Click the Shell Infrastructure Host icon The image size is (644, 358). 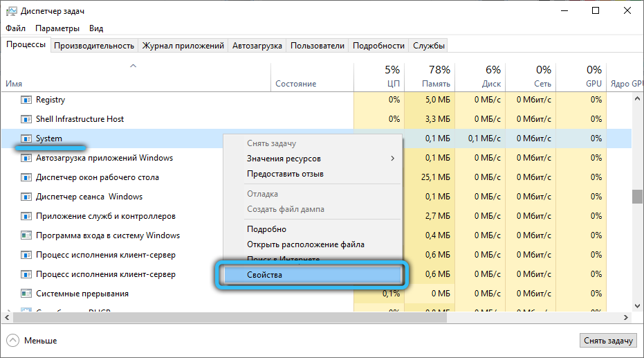point(26,119)
